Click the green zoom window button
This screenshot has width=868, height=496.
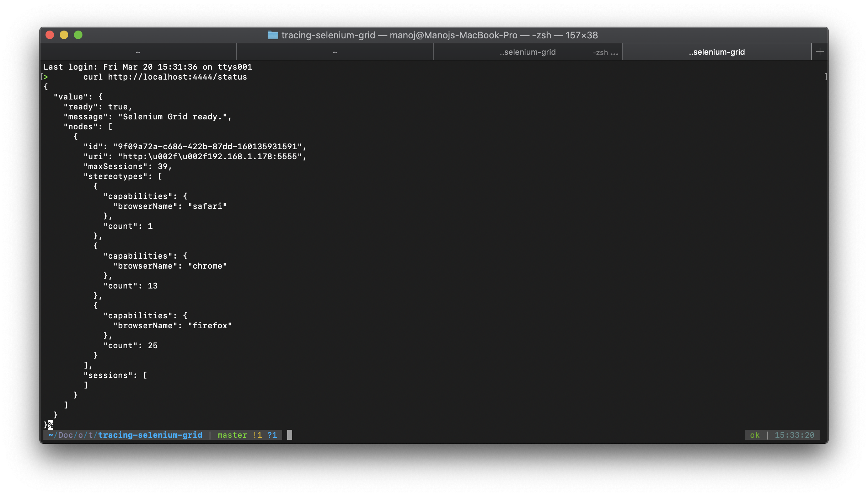click(x=78, y=35)
